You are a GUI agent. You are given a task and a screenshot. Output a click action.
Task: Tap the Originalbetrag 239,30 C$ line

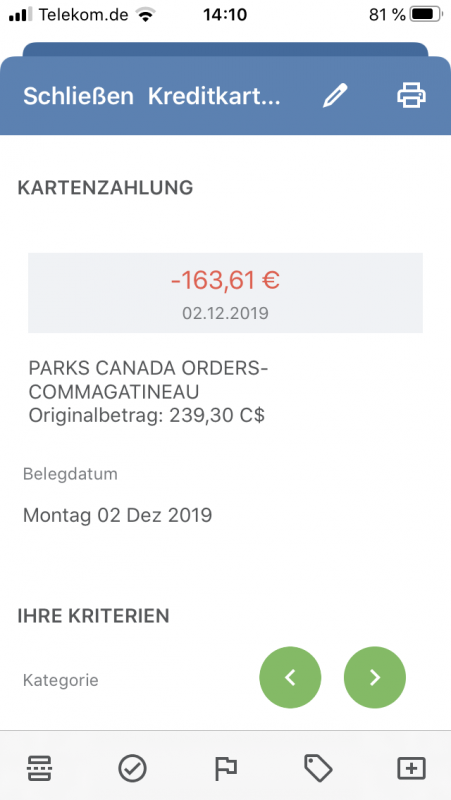pyautogui.click(x=147, y=415)
